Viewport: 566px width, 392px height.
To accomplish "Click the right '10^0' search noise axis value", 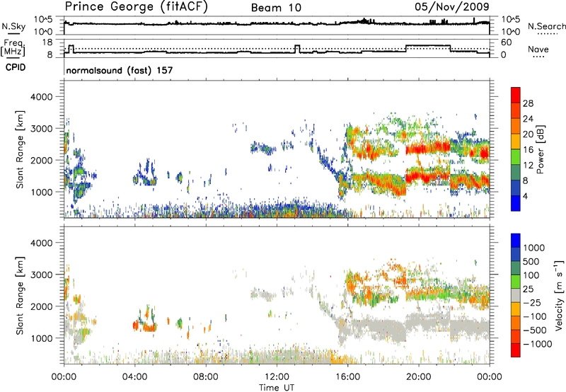I will (x=510, y=32).
